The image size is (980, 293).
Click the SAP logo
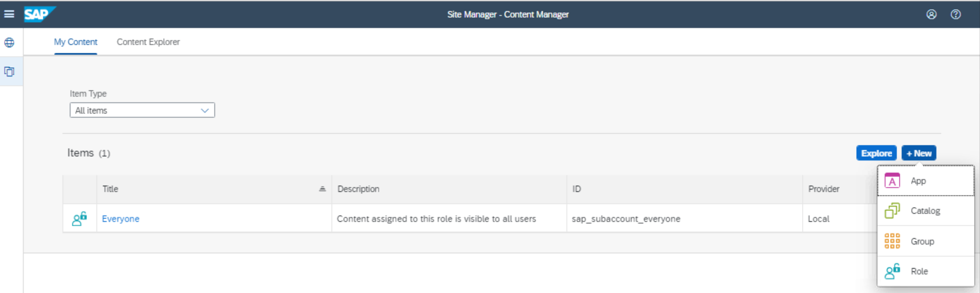coord(39,14)
